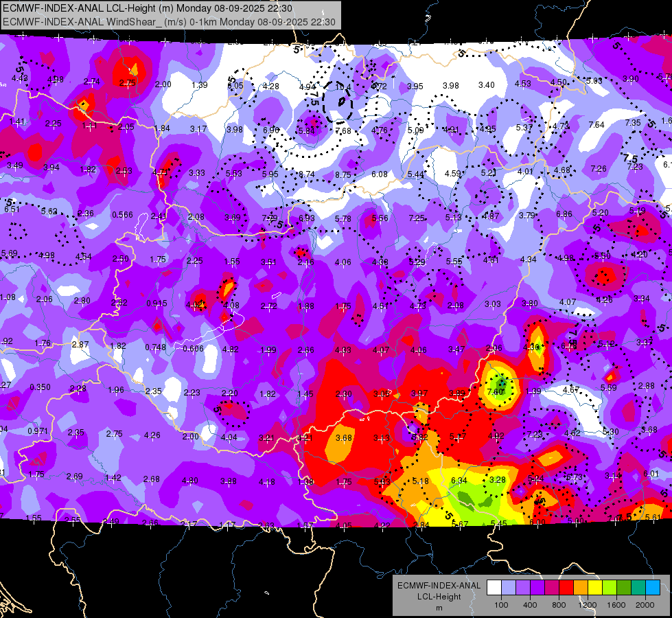Click the wind shear value 1.11
672x618 pixels.
pos(89,126)
